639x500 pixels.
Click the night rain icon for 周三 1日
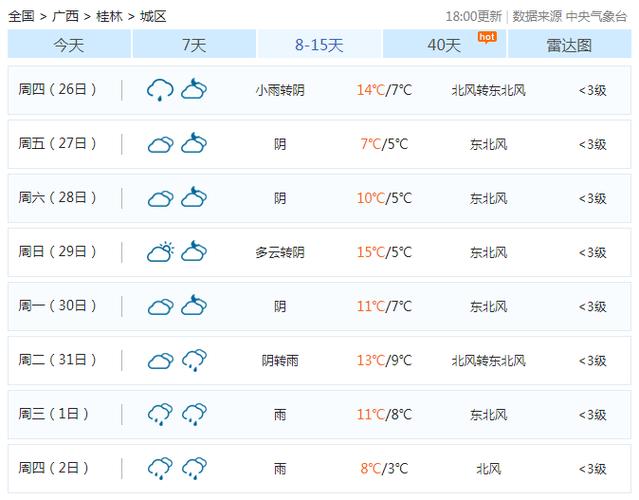tap(194, 414)
